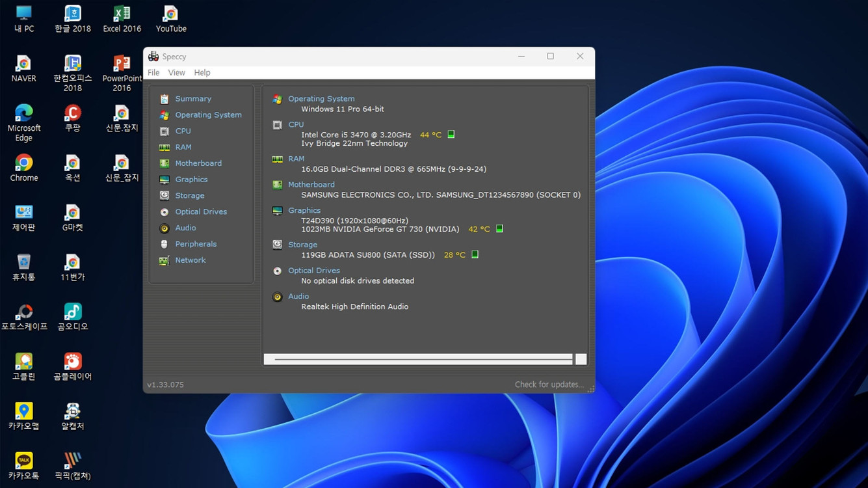This screenshot has width=868, height=488.
Task: Select the 카카오맵 desktop icon
Action: [x=24, y=416]
